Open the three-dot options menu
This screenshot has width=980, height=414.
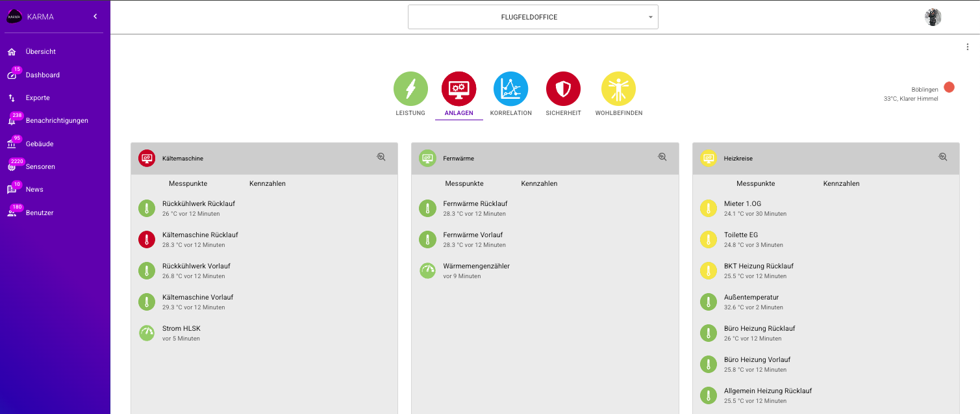pyautogui.click(x=968, y=47)
